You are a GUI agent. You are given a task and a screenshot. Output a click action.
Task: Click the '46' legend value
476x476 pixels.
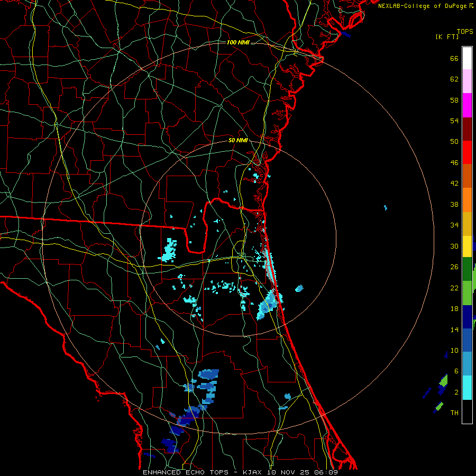tap(454, 163)
